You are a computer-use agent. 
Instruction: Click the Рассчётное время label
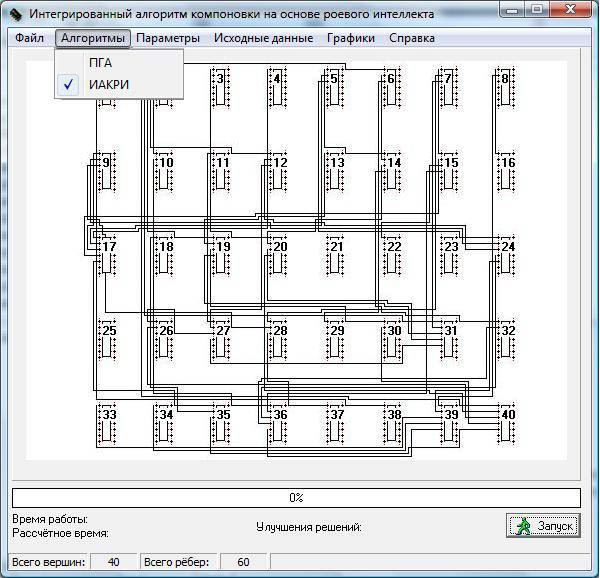pyautogui.click(x=60, y=533)
